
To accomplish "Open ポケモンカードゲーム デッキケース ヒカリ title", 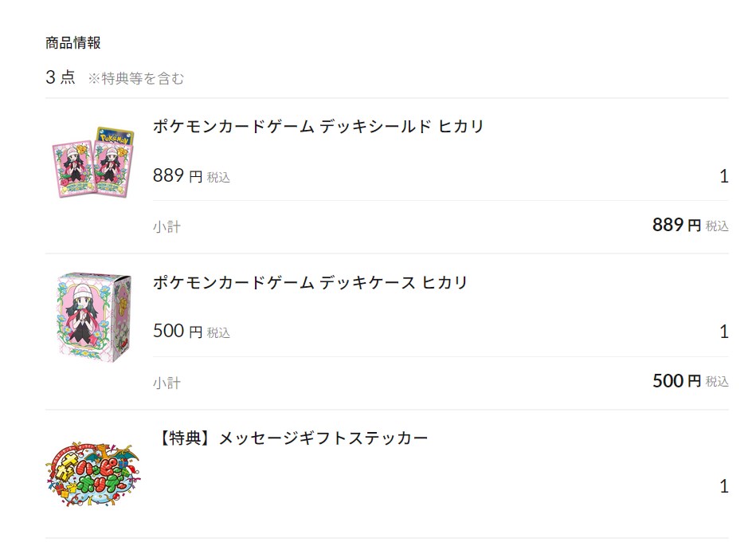I will pos(311,282).
